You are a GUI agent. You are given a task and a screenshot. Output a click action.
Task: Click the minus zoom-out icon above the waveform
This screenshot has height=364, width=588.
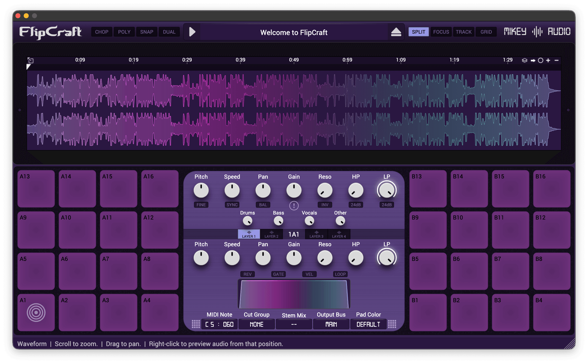pyautogui.click(x=557, y=60)
